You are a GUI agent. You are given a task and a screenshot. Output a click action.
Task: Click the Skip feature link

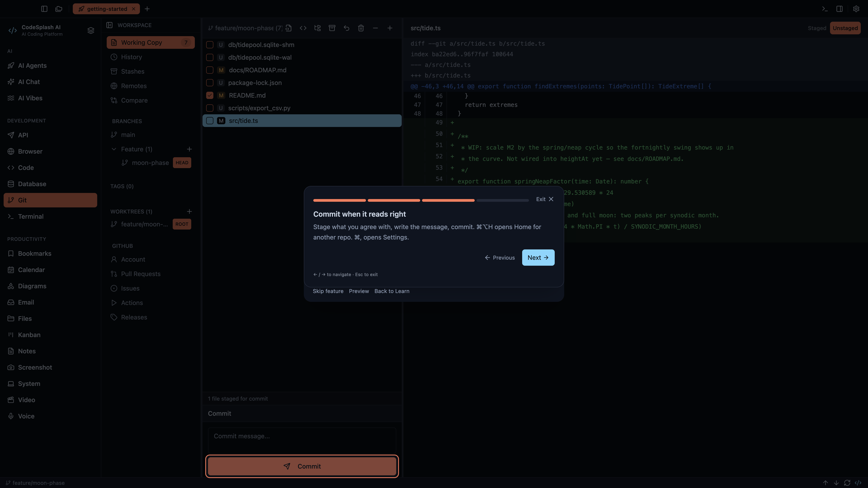328,291
